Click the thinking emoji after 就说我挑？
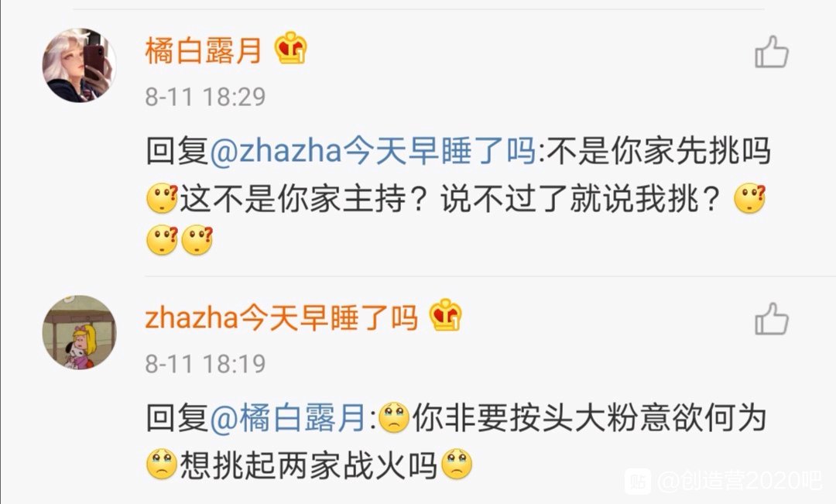 coord(749,198)
